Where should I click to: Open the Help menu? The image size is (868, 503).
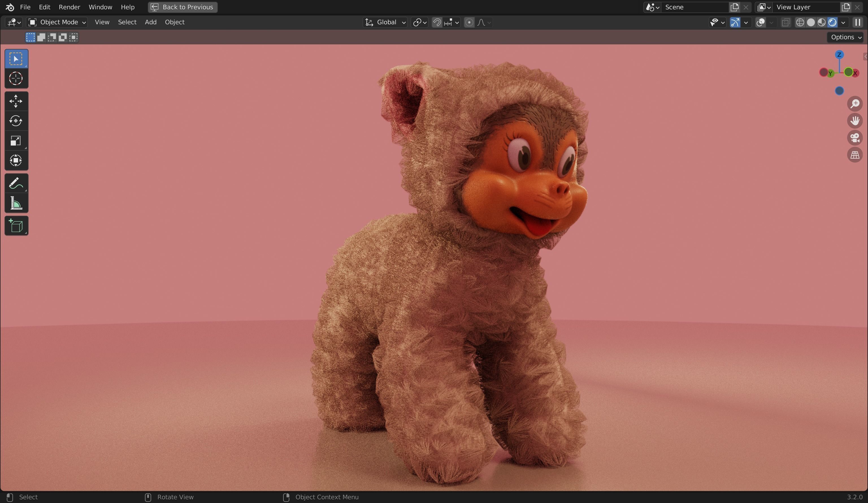(127, 7)
